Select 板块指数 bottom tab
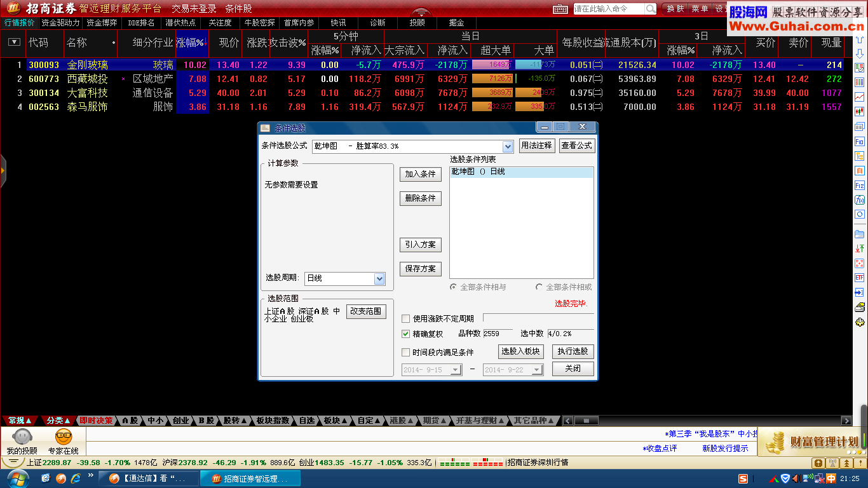Image resolution: width=868 pixels, height=488 pixels. pyautogui.click(x=273, y=421)
